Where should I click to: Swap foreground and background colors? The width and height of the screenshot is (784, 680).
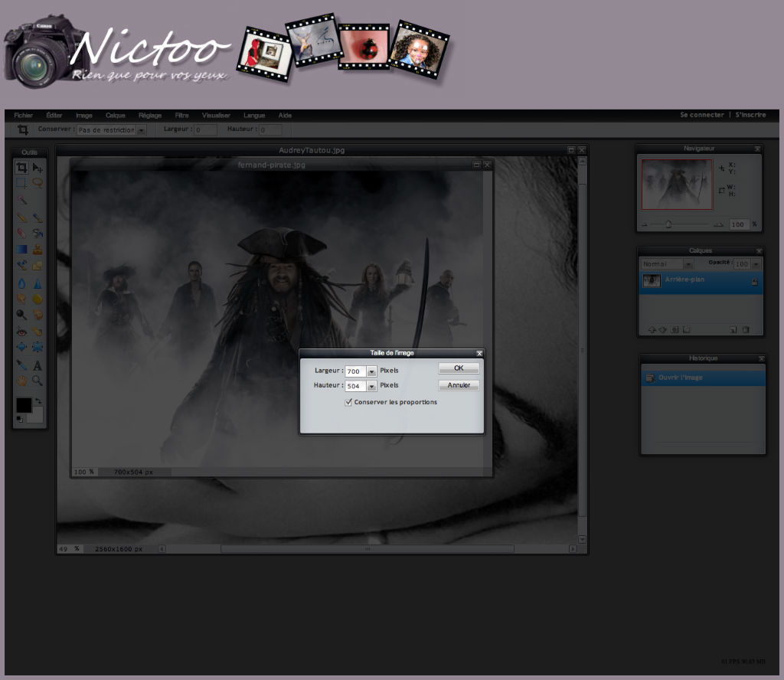38,400
